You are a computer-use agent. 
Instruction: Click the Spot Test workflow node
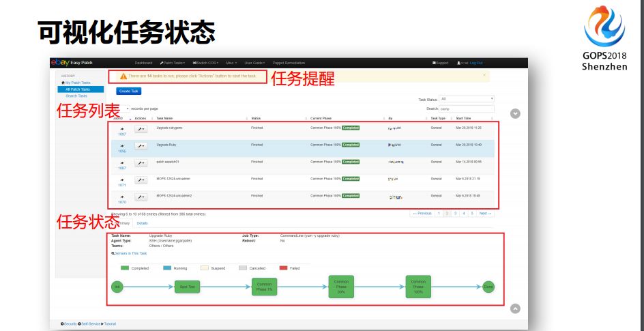click(x=188, y=287)
